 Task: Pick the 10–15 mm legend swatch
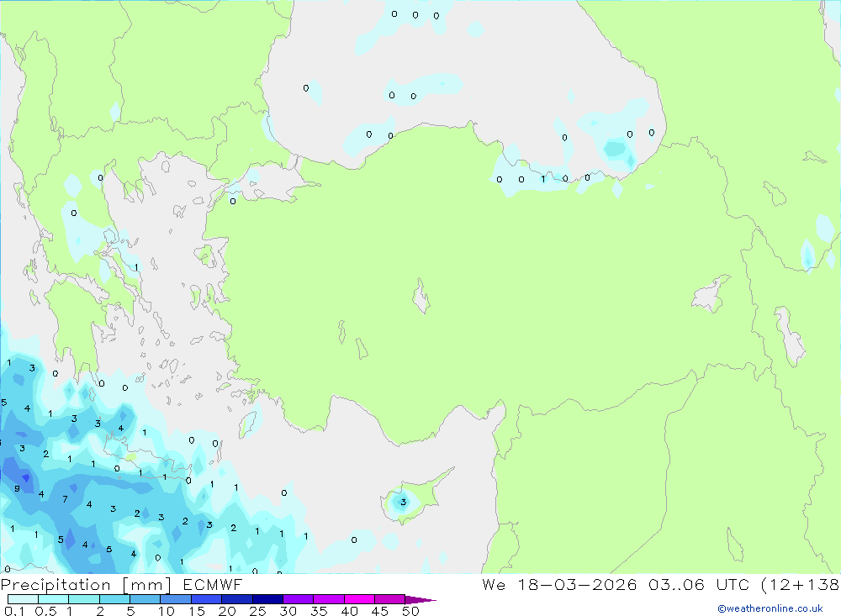176,599
